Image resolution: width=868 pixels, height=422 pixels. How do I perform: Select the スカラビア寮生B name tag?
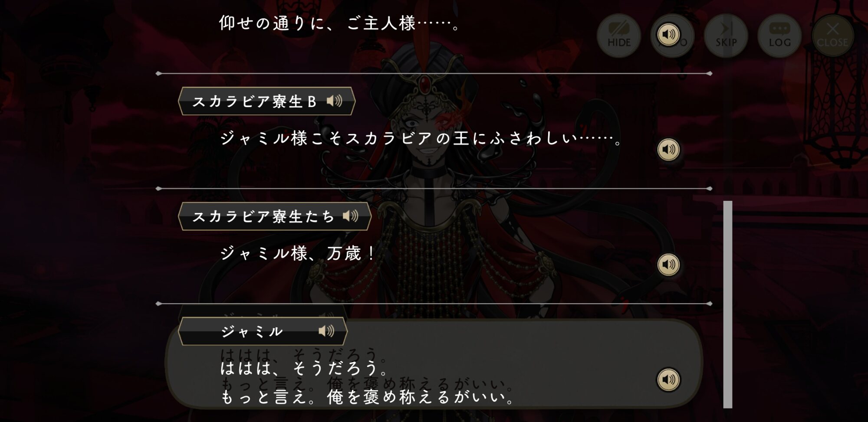pyautogui.click(x=267, y=101)
